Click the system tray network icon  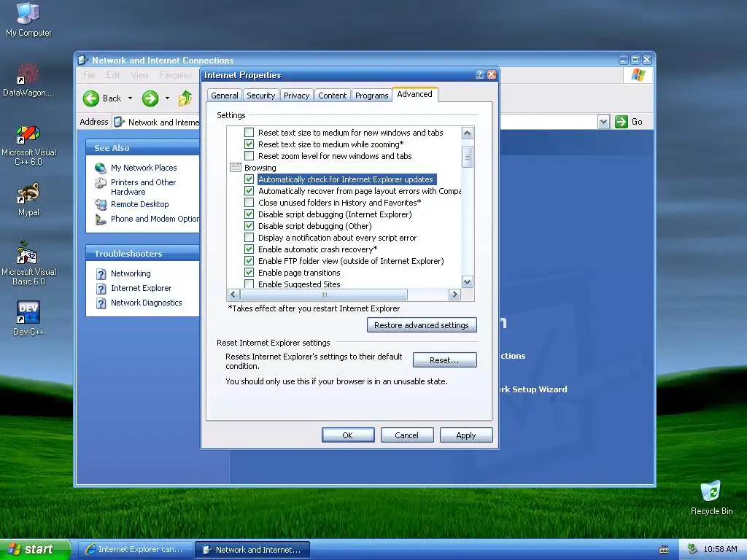[692, 549]
